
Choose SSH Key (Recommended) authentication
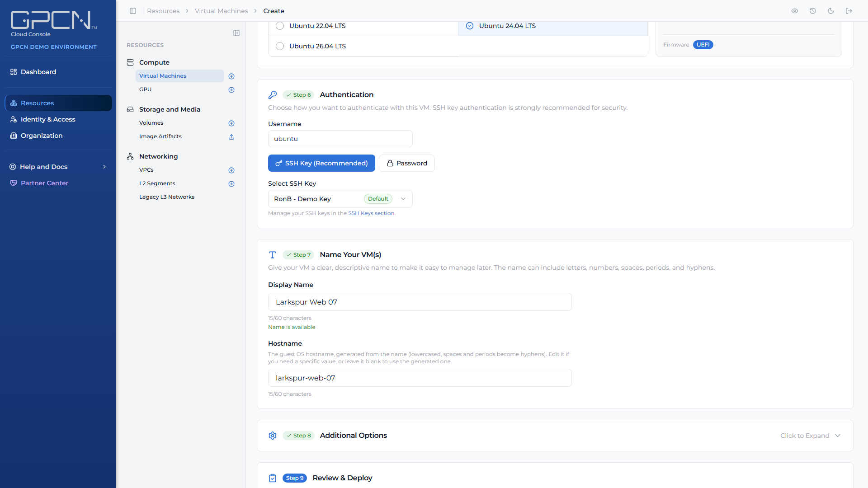[x=321, y=163]
